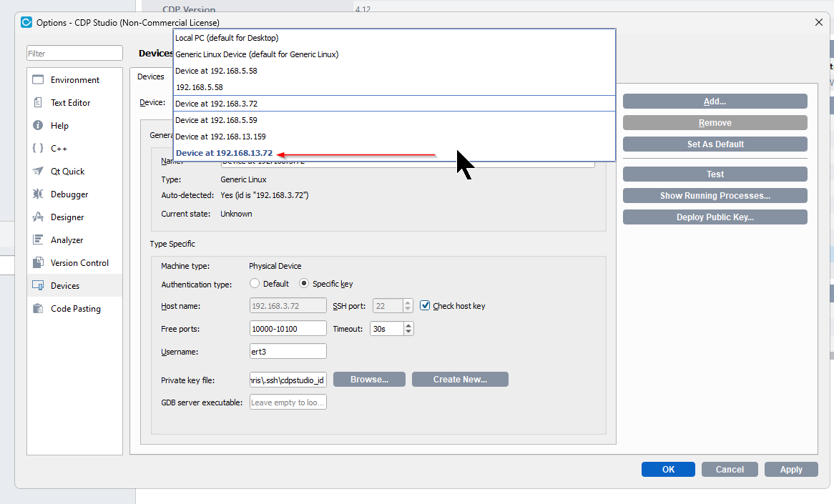Switch to the Devices tab
Viewport: 834px width, 504px height.
(x=150, y=76)
